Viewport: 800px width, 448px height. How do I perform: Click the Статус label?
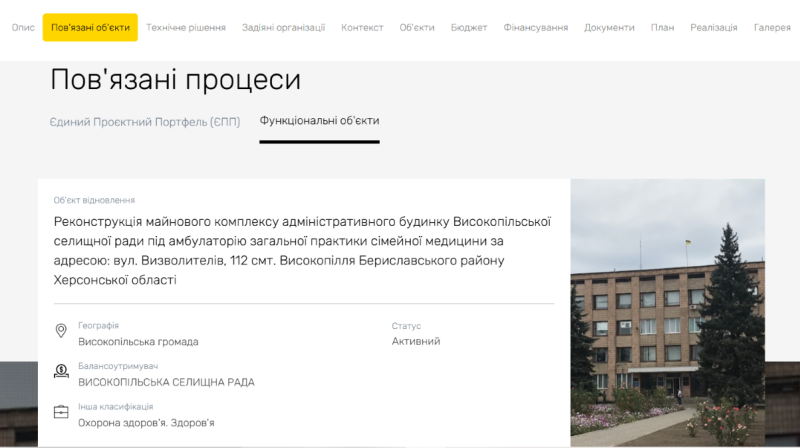pos(406,326)
